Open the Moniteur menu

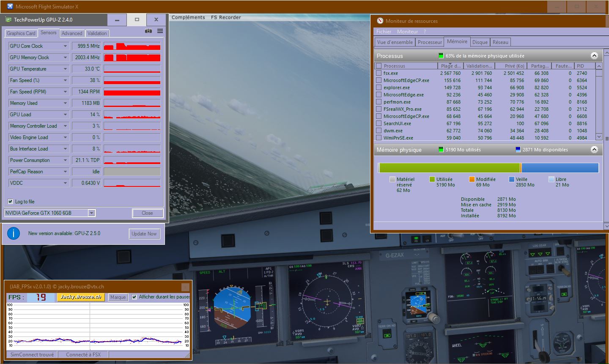tap(408, 32)
